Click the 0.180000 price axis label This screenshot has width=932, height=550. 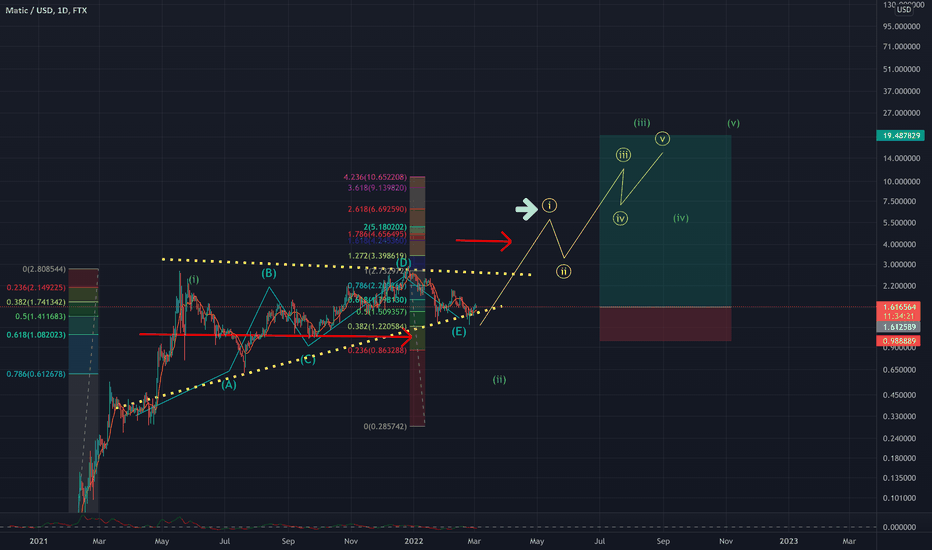tap(899, 458)
